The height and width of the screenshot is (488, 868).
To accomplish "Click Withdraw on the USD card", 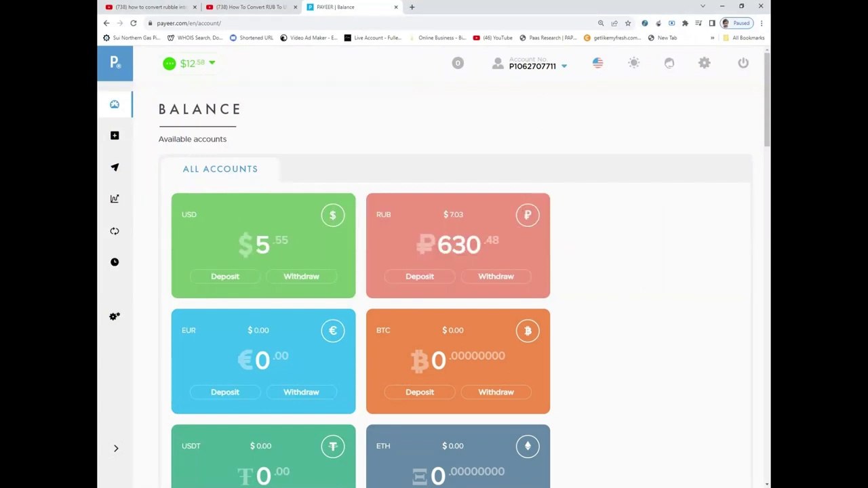I will click(301, 277).
